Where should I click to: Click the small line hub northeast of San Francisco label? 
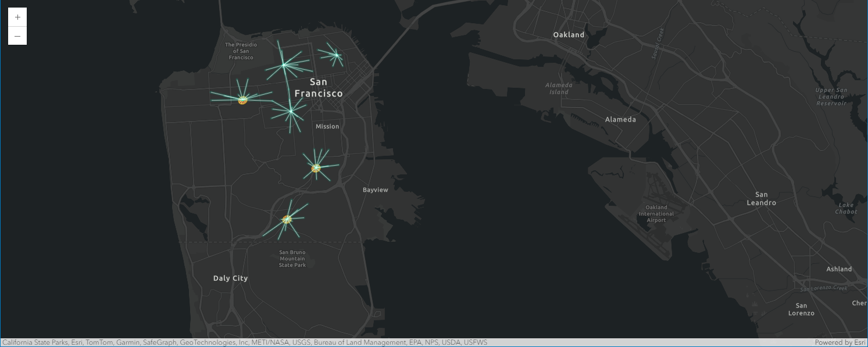point(335,55)
